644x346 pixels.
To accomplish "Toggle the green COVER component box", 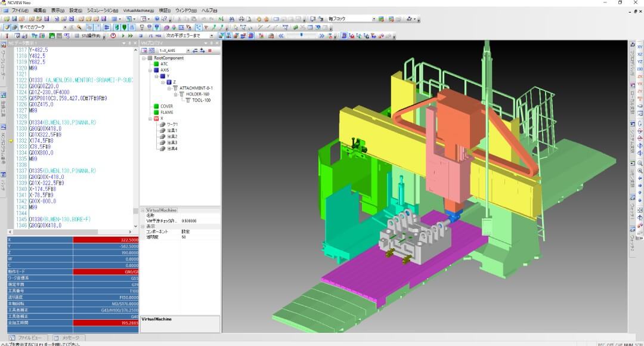I will [x=156, y=106].
